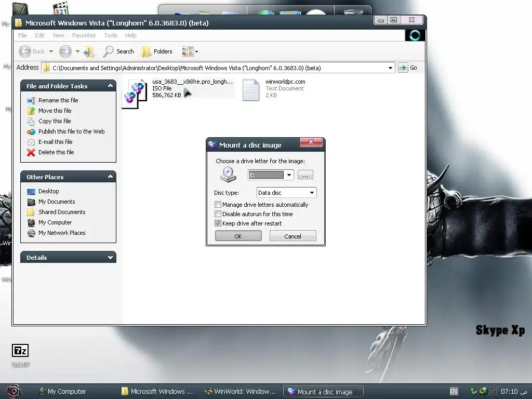Maximize the Explorer window

tap(394, 20)
